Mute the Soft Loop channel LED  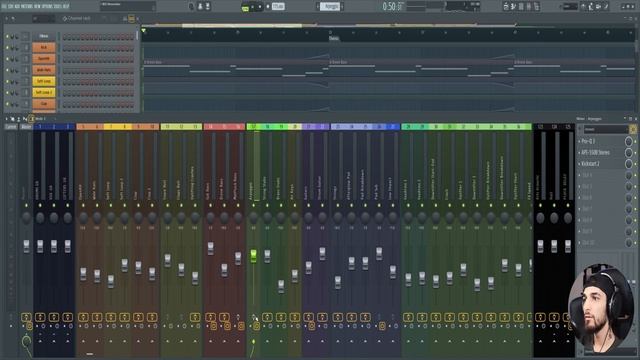pyautogui.click(x=7, y=81)
